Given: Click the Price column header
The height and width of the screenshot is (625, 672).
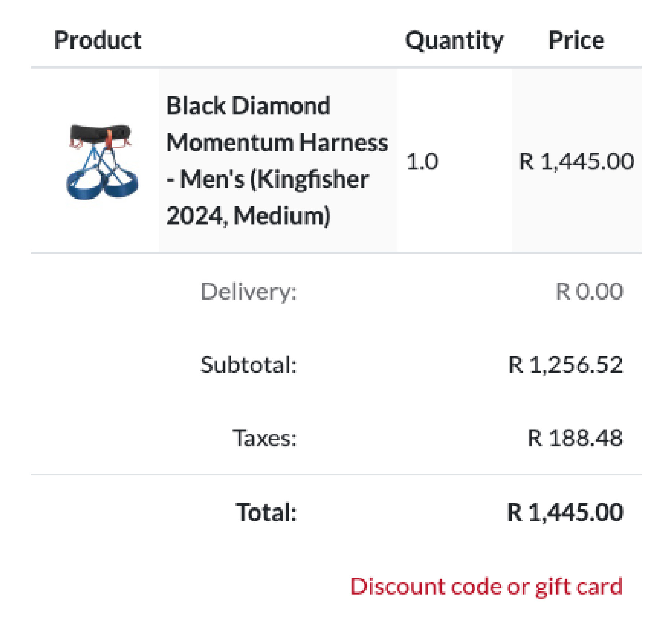Looking at the screenshot, I should pos(576,40).
